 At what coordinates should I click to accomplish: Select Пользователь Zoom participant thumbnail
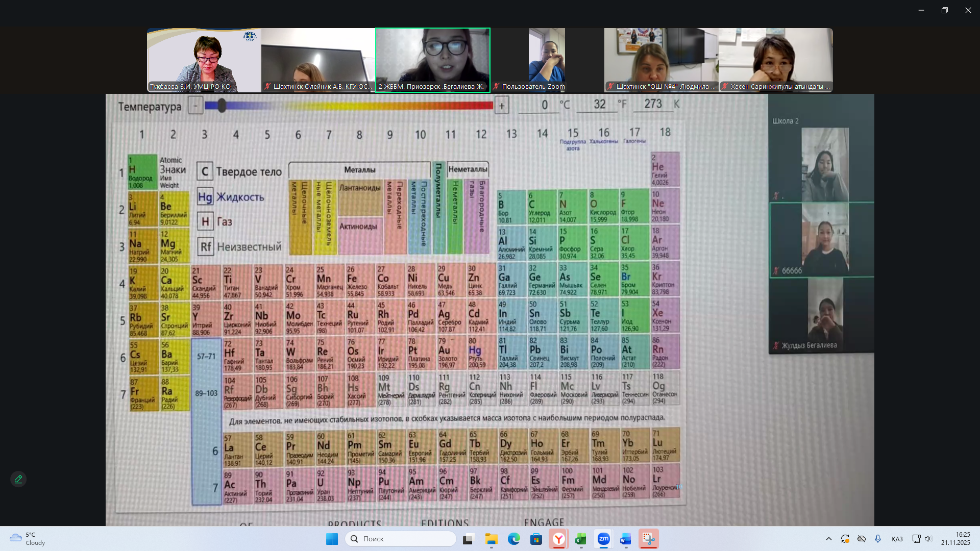coord(547,60)
